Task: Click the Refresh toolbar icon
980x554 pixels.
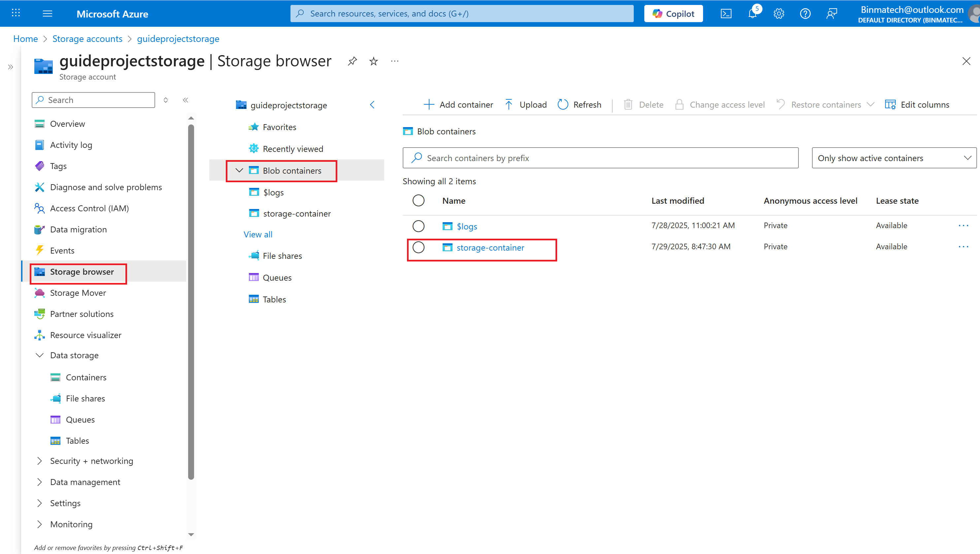Action: (x=563, y=105)
